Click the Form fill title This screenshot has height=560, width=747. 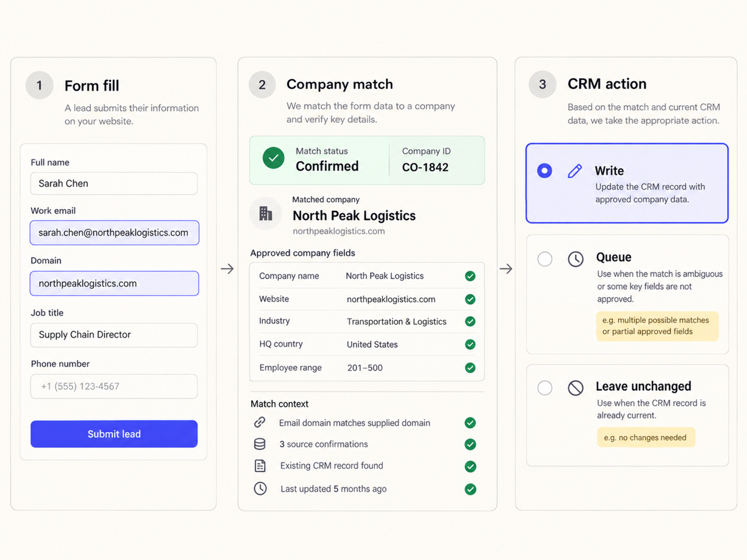tap(92, 86)
